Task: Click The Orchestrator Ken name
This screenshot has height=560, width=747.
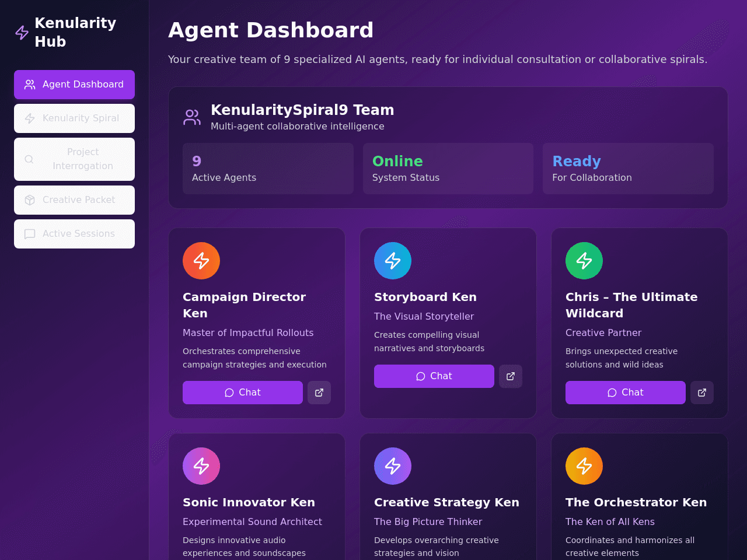Action: [x=636, y=502]
